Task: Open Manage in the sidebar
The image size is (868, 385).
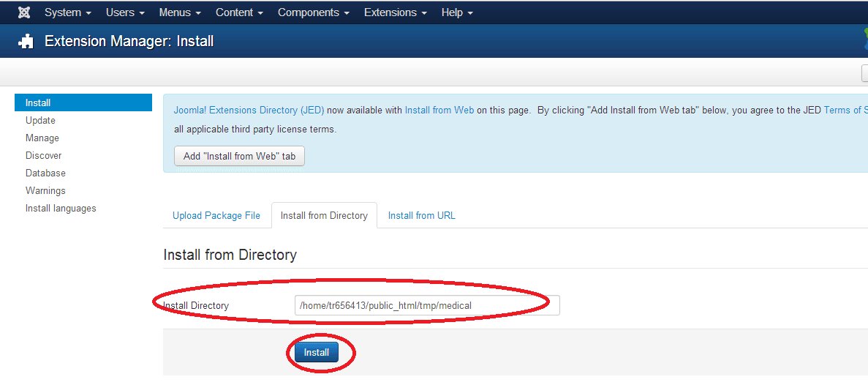Action: (42, 138)
